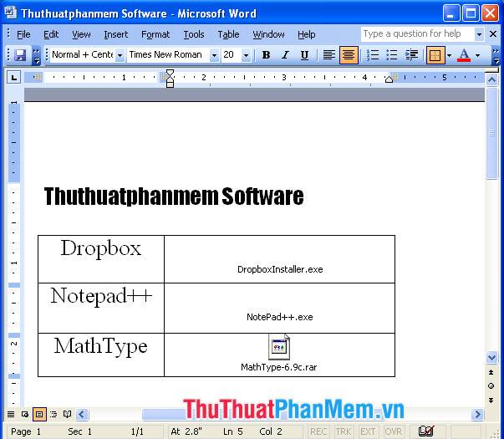The height and width of the screenshot is (439, 504).
Task: Click the DropboxInstaller.exe label
Action: click(280, 269)
